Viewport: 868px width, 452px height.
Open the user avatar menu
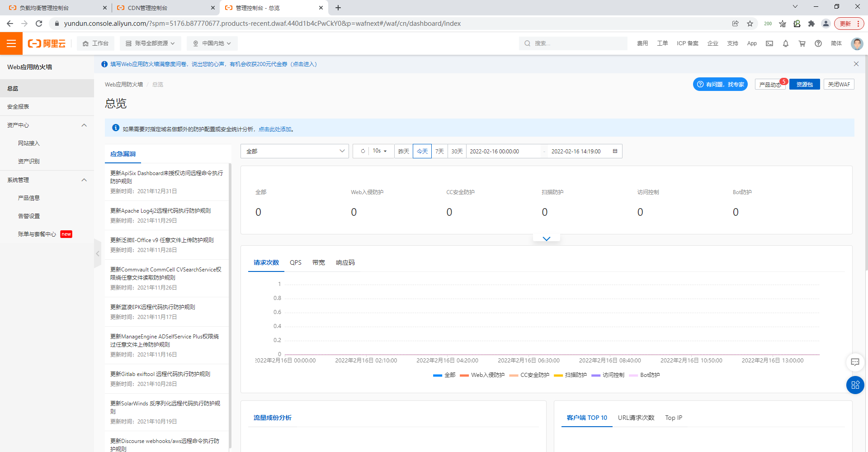[857, 43]
